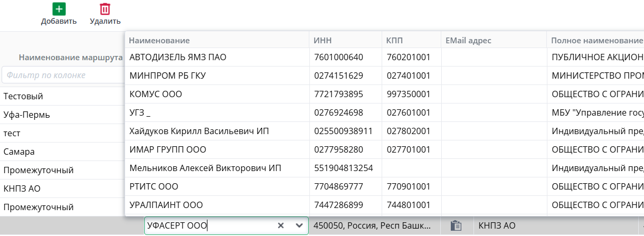Select Хайдуков Кирилл Васильевич ИП
The width and height of the screenshot is (644, 236).
[200, 131]
